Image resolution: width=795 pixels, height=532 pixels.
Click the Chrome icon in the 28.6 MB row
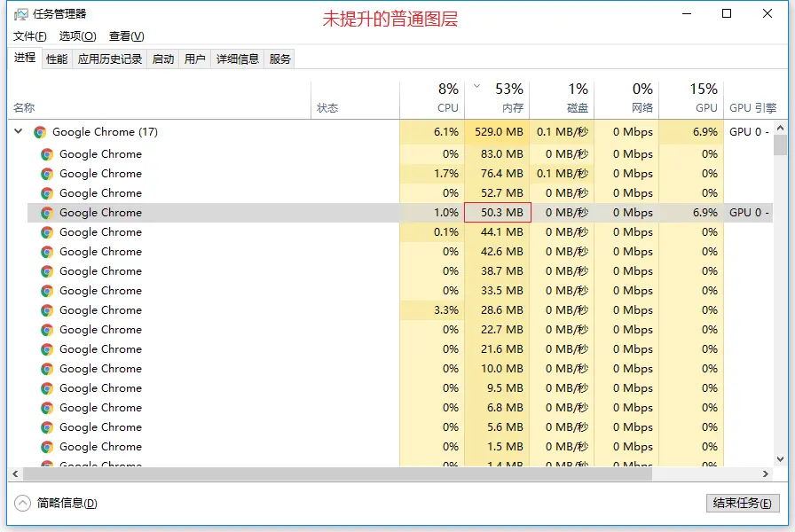pyautogui.click(x=47, y=310)
